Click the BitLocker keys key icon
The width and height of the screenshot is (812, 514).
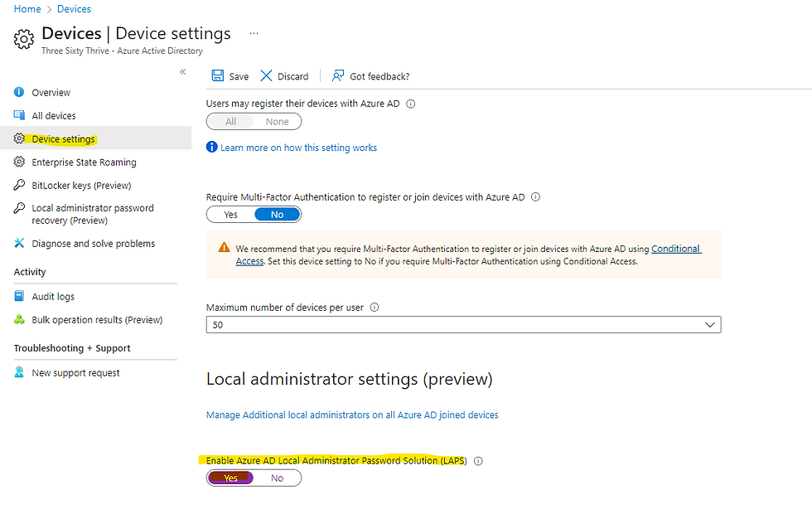click(x=19, y=184)
